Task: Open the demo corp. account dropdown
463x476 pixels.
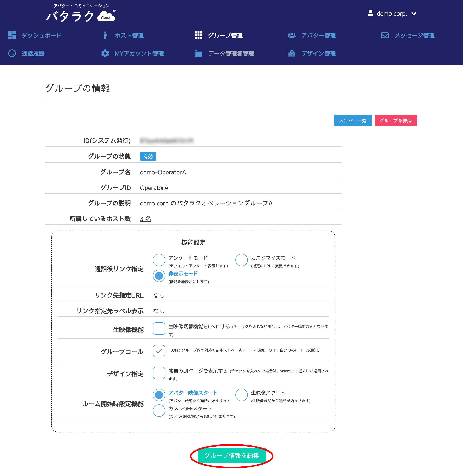Action: point(392,14)
